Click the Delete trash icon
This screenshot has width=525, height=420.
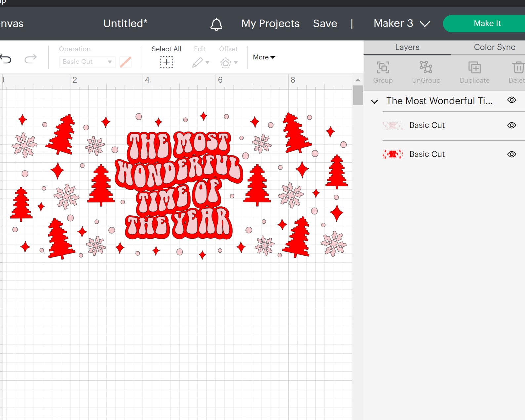(518, 67)
